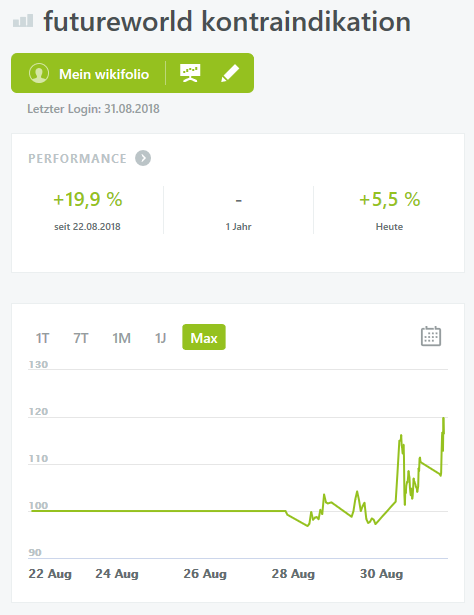Click the user avatar icon in green bar
This screenshot has width=474, height=615.
[39, 73]
